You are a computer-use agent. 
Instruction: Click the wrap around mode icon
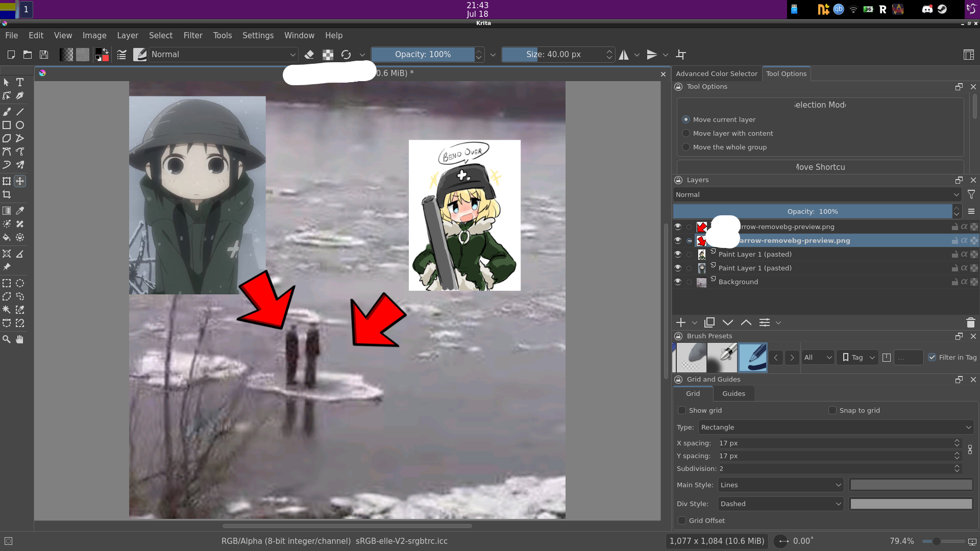coord(681,55)
